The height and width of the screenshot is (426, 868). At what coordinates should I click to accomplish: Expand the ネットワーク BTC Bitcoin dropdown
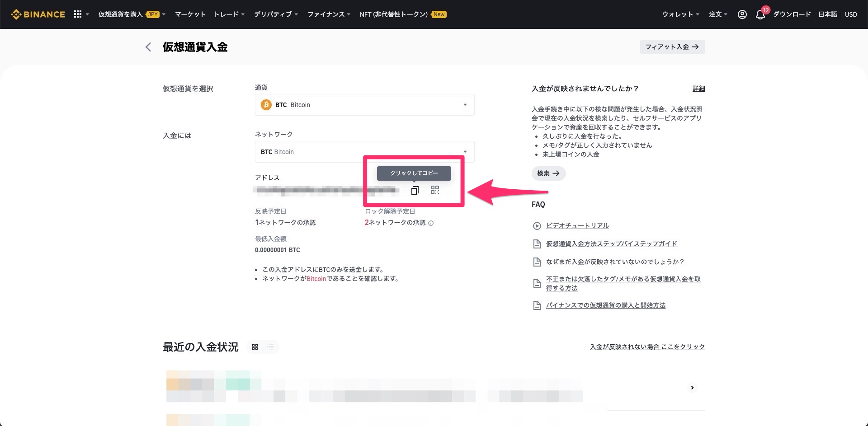coord(364,152)
